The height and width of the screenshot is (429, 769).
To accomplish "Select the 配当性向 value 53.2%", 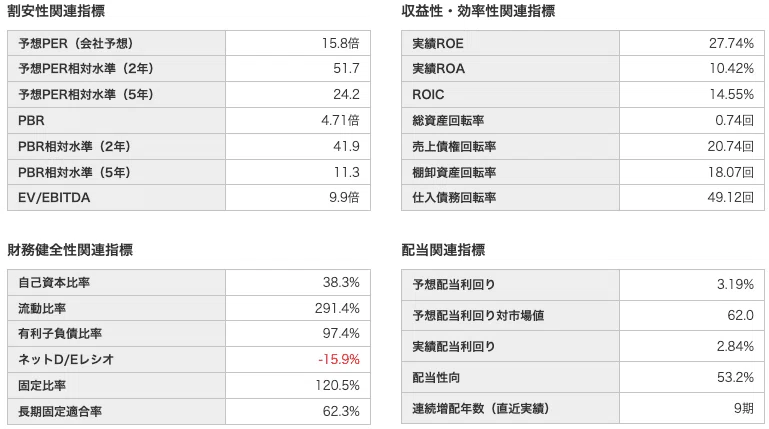I will (735, 378).
